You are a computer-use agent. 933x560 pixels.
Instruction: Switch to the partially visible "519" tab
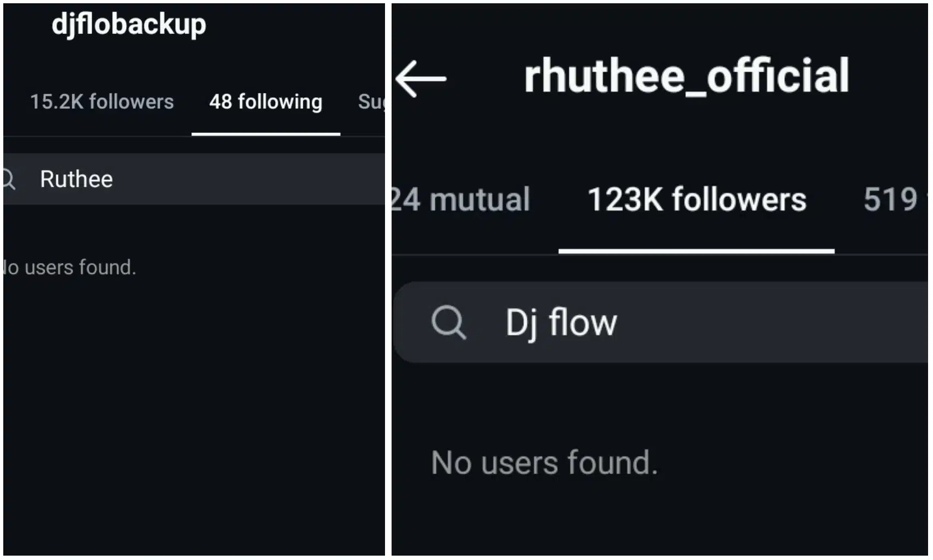click(891, 199)
